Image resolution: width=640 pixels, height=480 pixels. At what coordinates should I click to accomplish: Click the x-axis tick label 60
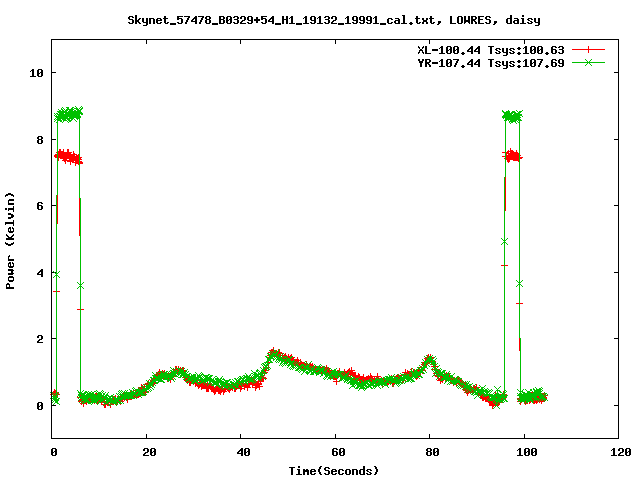click(x=338, y=452)
